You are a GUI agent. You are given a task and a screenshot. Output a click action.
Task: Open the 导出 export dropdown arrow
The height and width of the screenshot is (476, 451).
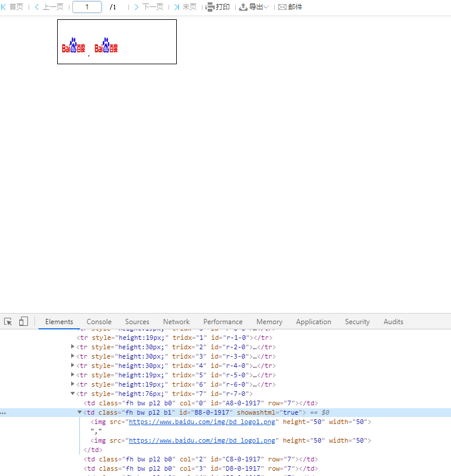click(266, 7)
